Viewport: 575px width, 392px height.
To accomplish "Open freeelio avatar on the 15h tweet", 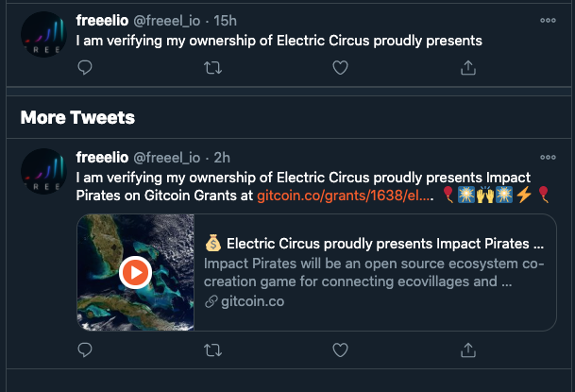I will pyautogui.click(x=43, y=36).
